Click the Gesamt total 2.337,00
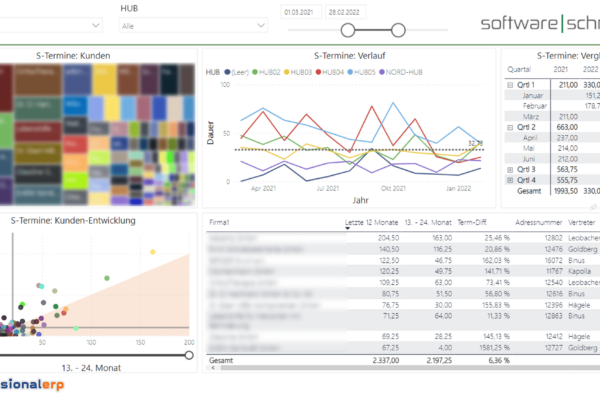 tap(386, 361)
